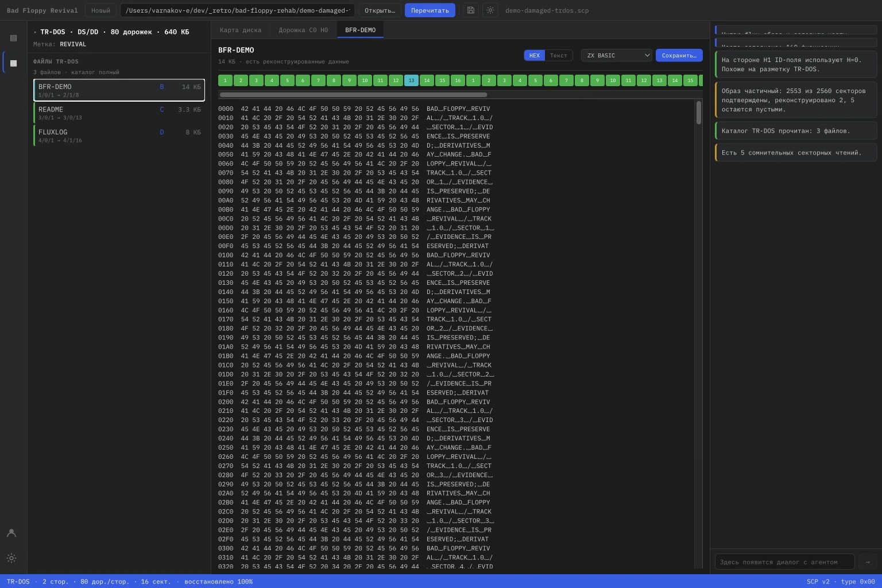Viewport: 882px width, 588px height.
Task: Switch view to HEX mode
Action: tap(535, 55)
